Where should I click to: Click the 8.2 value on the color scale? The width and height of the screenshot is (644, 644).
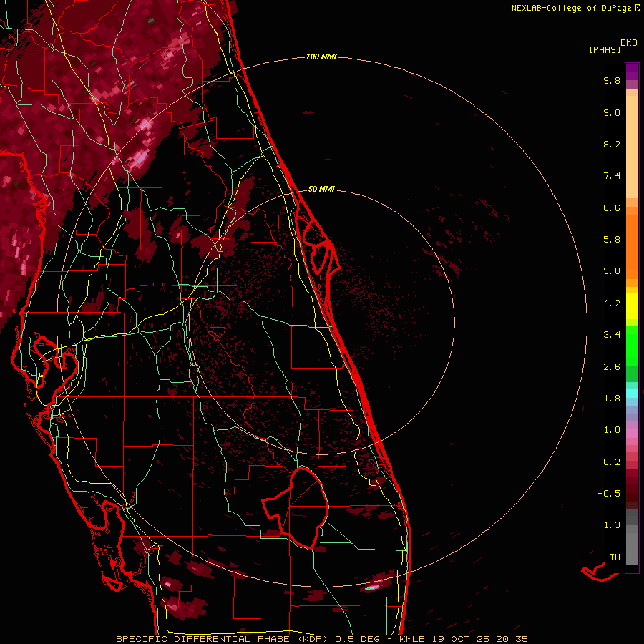pyautogui.click(x=612, y=144)
